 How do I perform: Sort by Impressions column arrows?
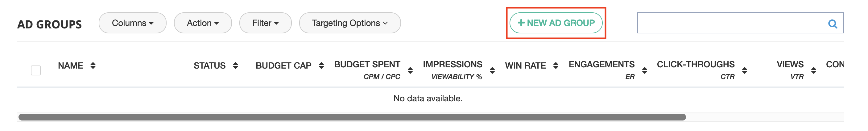[x=492, y=70]
